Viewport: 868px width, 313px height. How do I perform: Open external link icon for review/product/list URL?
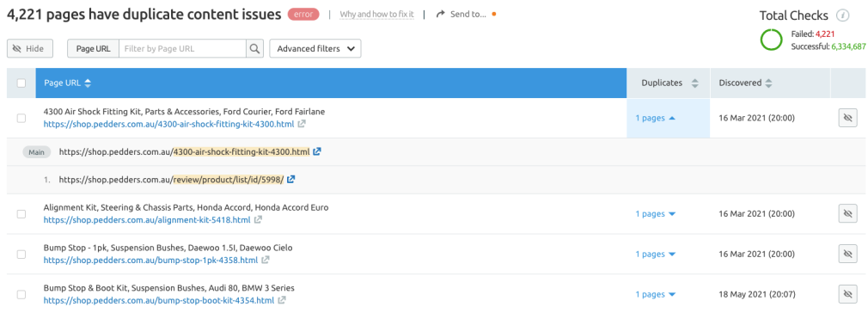click(x=291, y=180)
